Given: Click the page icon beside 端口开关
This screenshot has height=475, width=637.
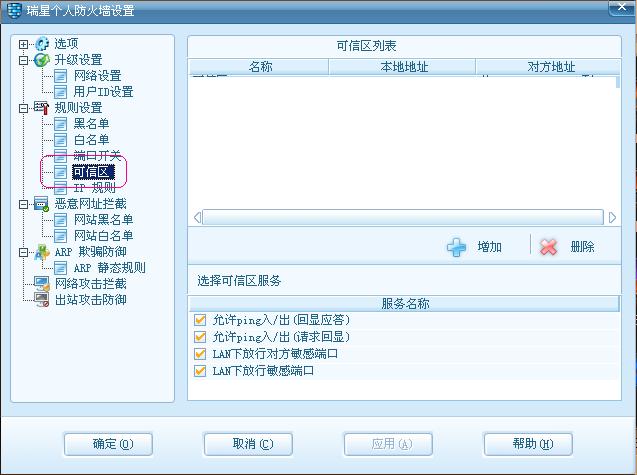Looking at the screenshot, I should 61,156.
